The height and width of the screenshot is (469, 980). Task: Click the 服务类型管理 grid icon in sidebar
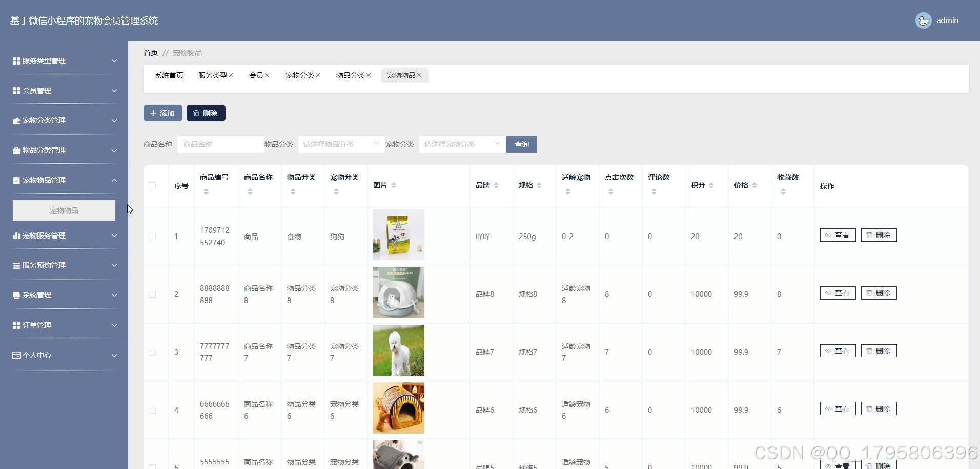[16, 61]
